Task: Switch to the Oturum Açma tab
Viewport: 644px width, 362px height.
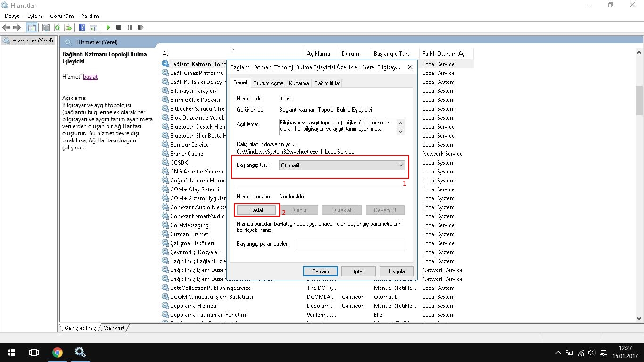Action: [x=268, y=83]
